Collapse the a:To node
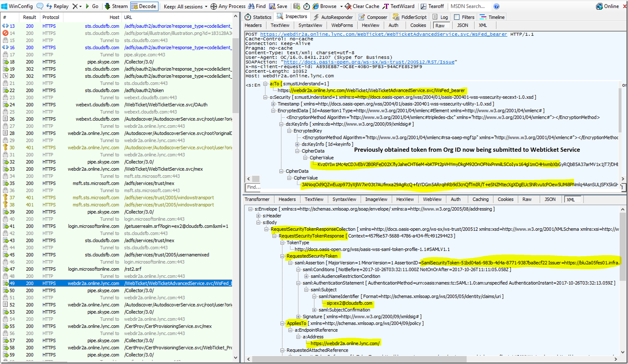628x364 pixels. pyautogui.click(x=265, y=84)
